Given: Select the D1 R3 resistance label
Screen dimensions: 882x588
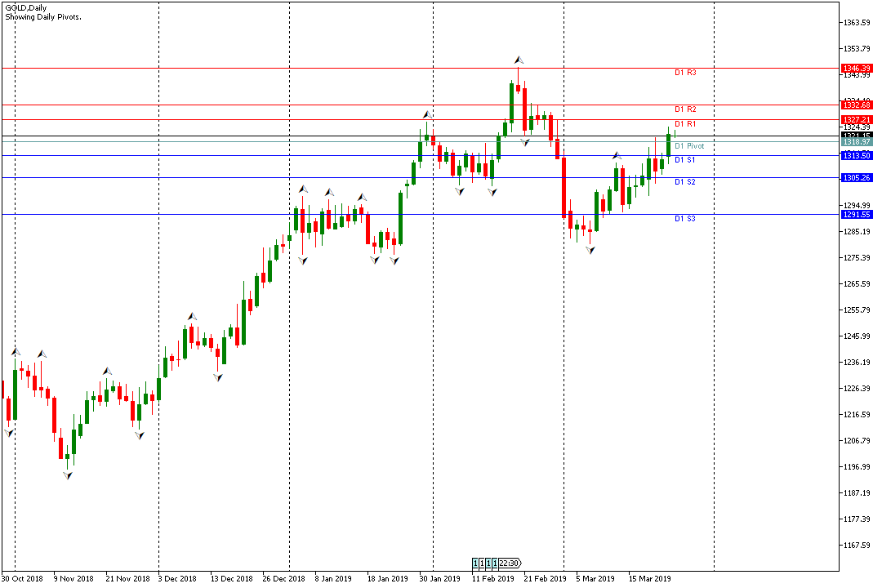Looking at the screenshot, I should point(684,73).
